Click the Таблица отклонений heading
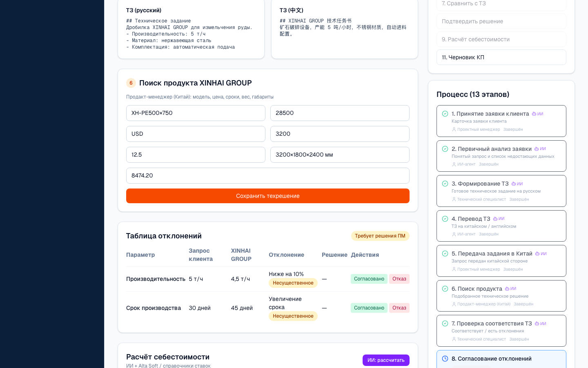 click(164, 236)
